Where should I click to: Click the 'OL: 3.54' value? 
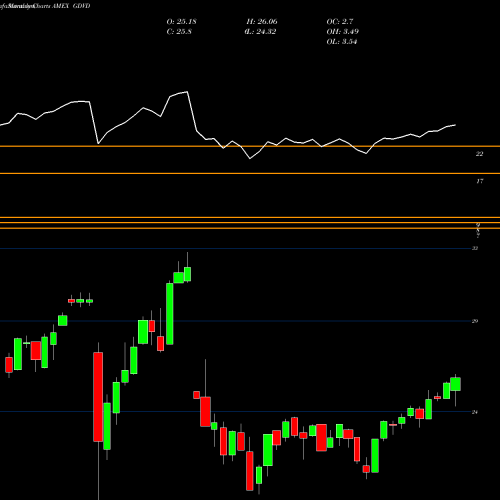[342, 42]
